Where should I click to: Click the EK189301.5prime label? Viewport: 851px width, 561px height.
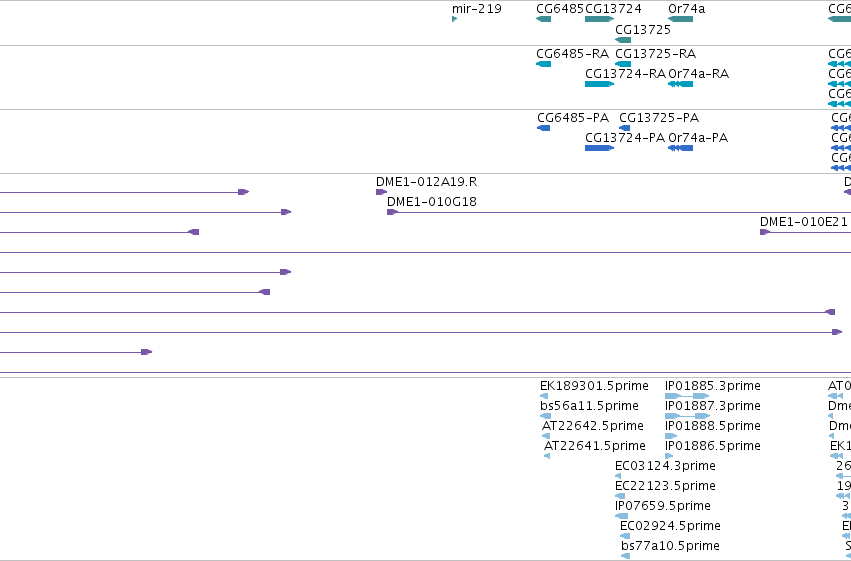[594, 386]
